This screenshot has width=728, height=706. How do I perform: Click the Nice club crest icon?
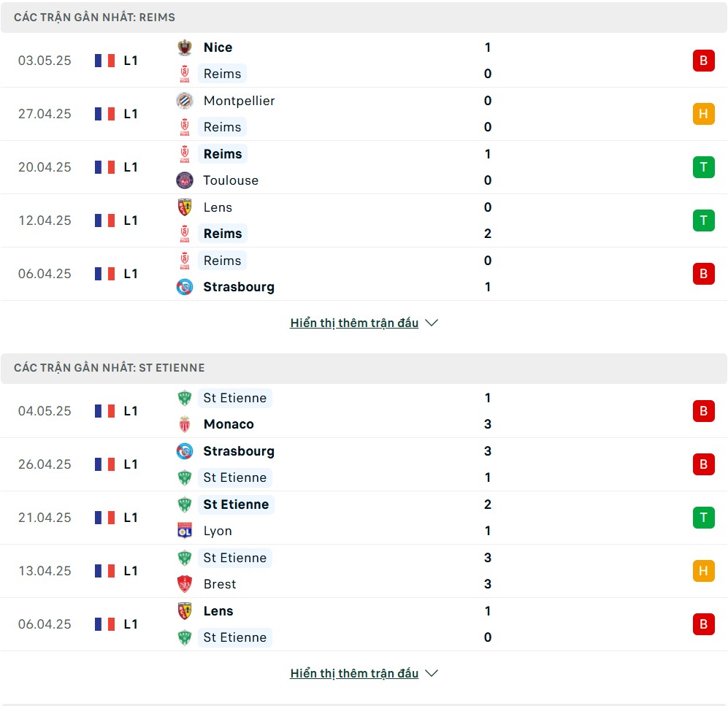tap(185, 47)
